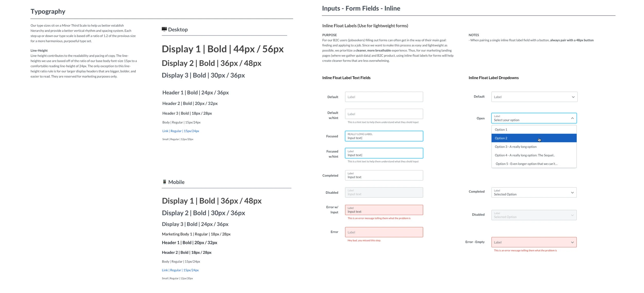
Task: Click chevron on Error - Empty dropdown
Action: 572,242
